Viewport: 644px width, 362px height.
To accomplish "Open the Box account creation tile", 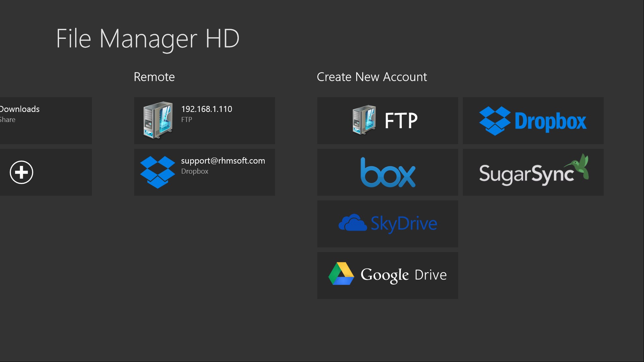I will pyautogui.click(x=388, y=172).
